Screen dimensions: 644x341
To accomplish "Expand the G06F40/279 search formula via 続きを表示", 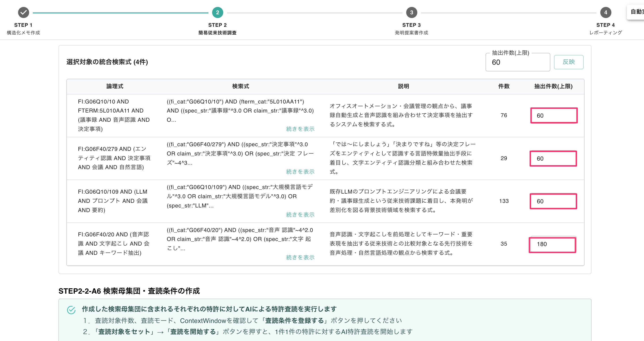I will tap(300, 171).
